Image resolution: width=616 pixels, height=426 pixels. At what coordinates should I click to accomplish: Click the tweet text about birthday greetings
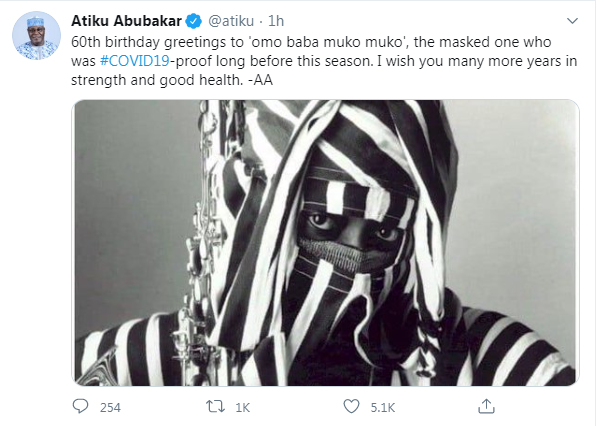(324, 61)
